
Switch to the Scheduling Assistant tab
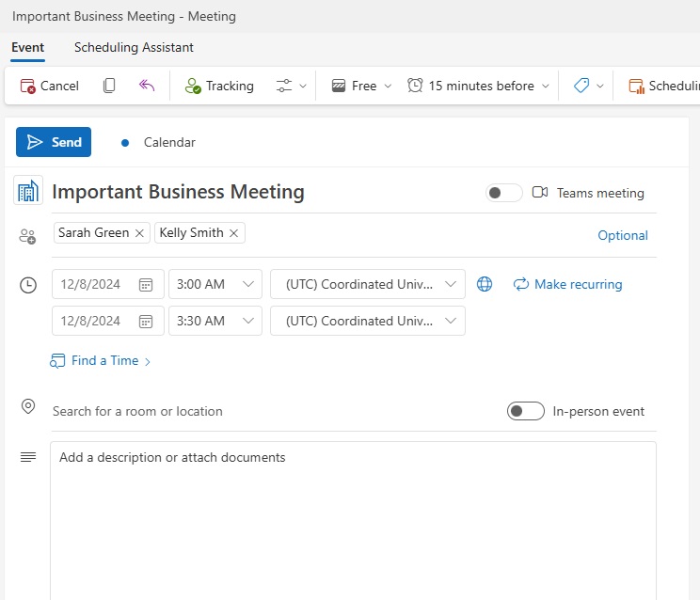[x=134, y=47]
